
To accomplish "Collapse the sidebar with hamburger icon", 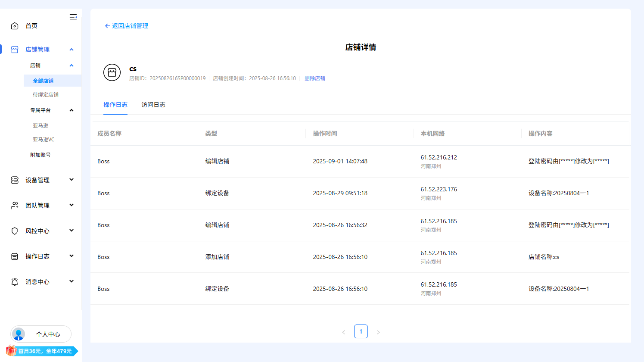I will click(x=73, y=17).
